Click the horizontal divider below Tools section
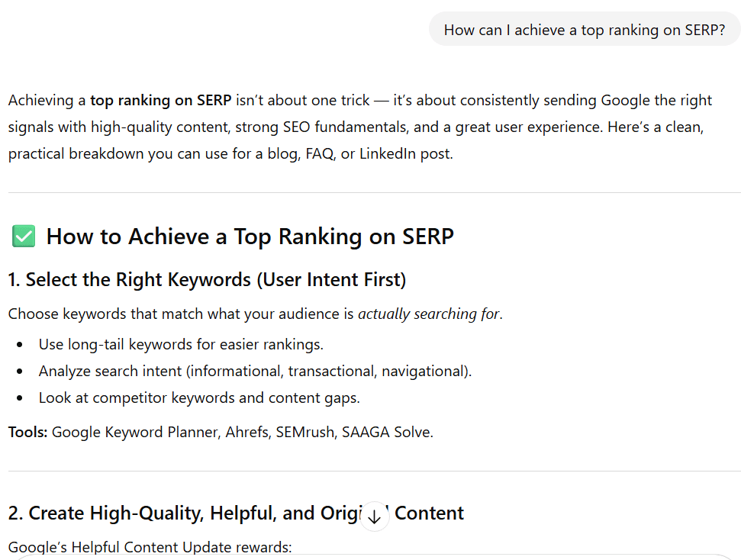The width and height of the screenshot is (741, 560). 370,468
